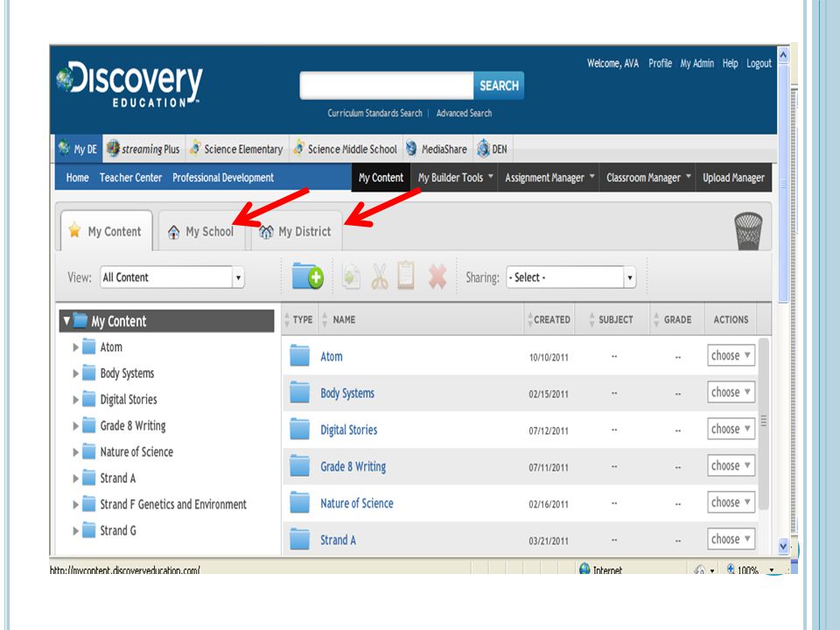
Task: Open the choose dropdown for Digital Stories
Action: click(731, 429)
